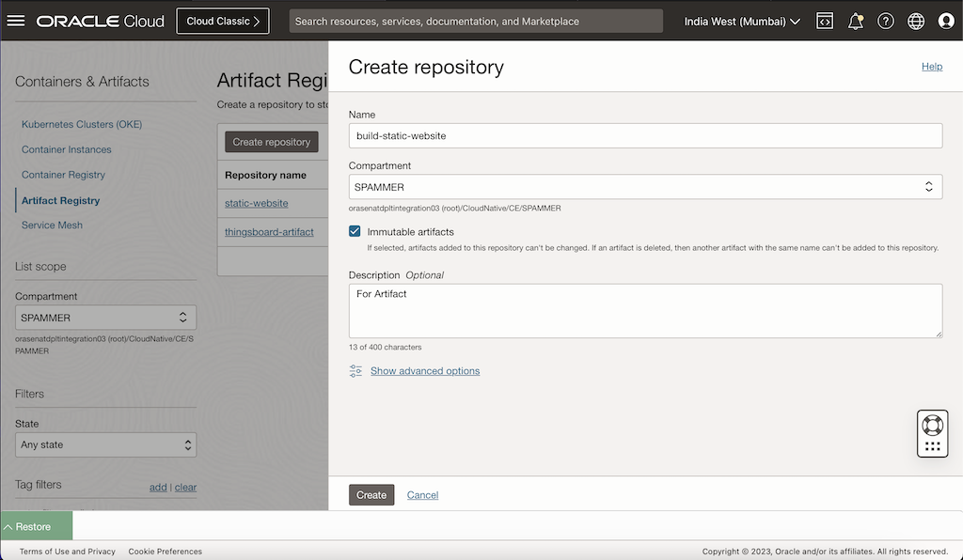Open the language globe icon
The height and width of the screenshot is (560, 963).
pyautogui.click(x=916, y=20)
